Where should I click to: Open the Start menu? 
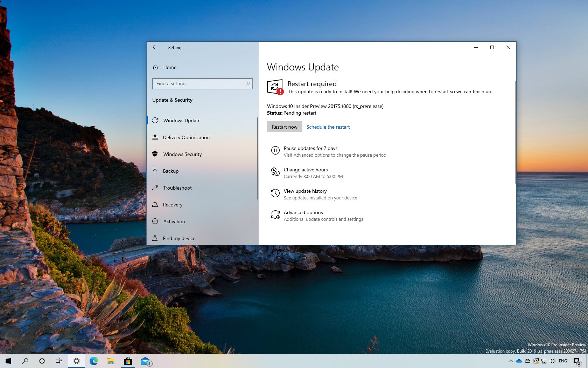pyautogui.click(x=8, y=361)
